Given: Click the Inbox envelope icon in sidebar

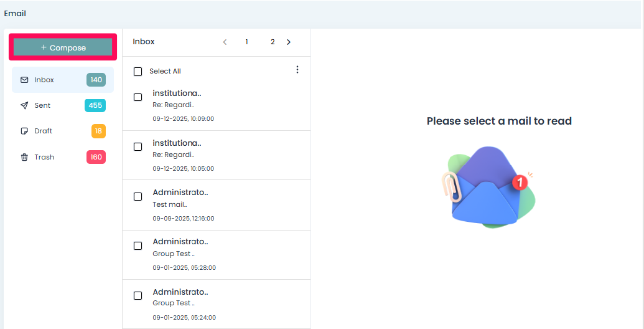Looking at the screenshot, I should [x=24, y=80].
